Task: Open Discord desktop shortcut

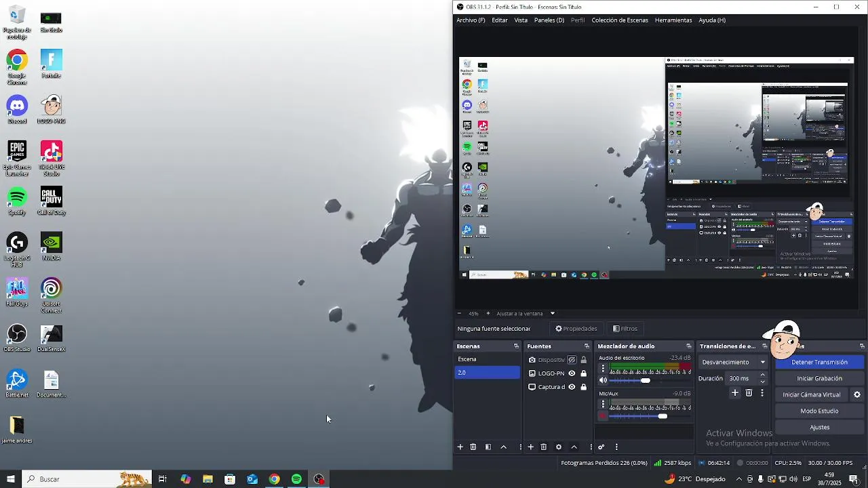Action: tap(17, 110)
